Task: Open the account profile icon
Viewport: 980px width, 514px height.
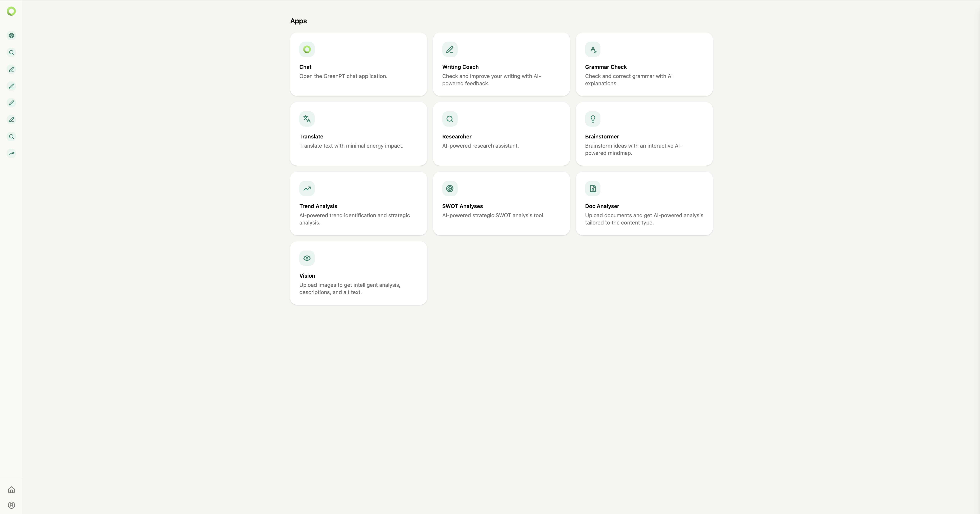Action: pos(11,505)
